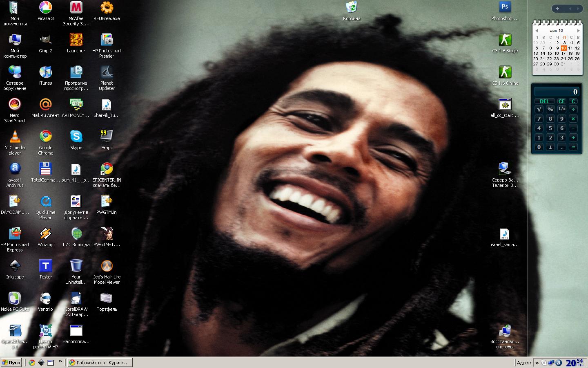
Task: Open Nero StartSmart shortcut
Action: pyautogui.click(x=15, y=105)
